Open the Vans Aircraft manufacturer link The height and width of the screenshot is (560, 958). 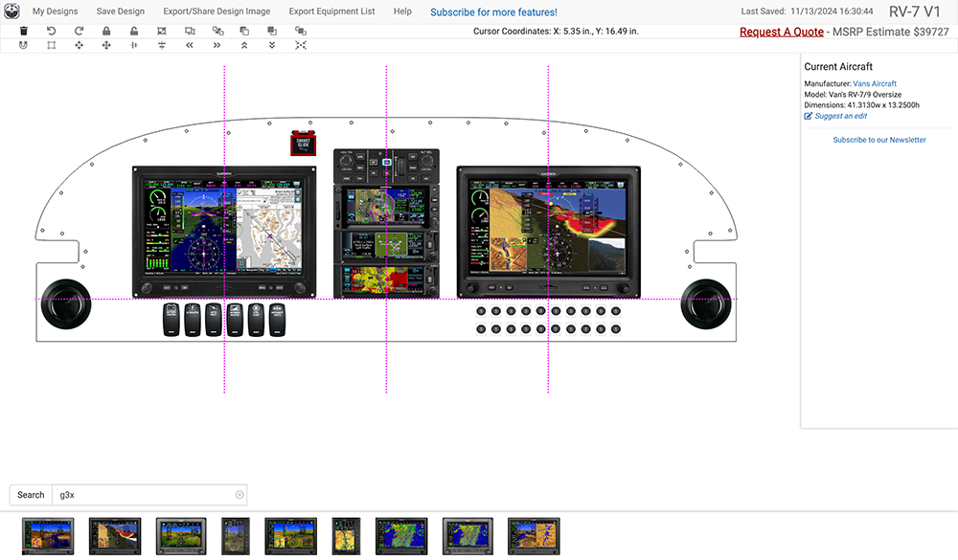[x=875, y=83]
